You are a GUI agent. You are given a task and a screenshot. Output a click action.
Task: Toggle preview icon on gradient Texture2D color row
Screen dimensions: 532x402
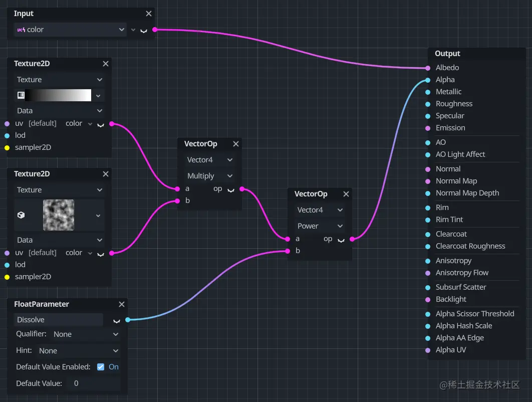click(100, 125)
